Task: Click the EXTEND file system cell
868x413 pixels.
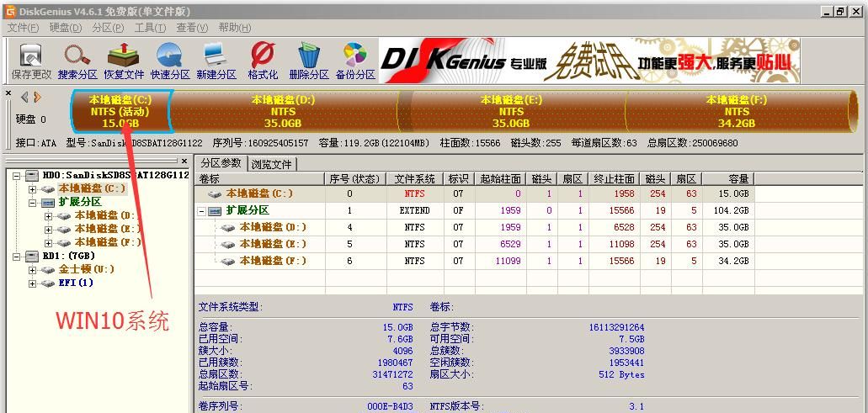Action: click(414, 210)
